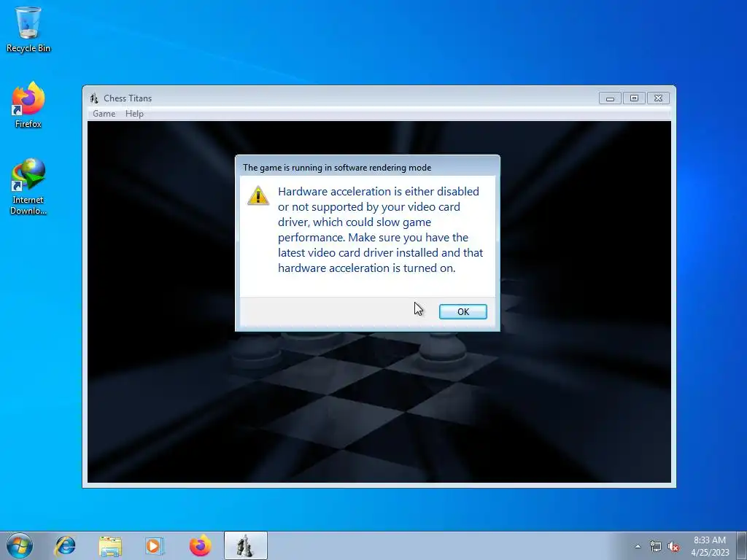Image resolution: width=747 pixels, height=560 pixels.
Task: Click the muted volume tray icon
Action: 673,547
